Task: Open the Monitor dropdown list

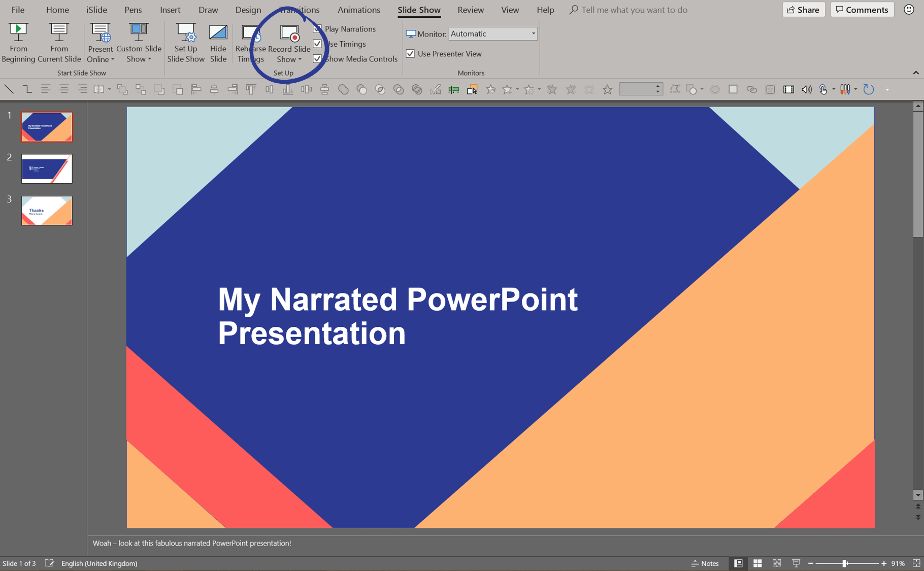Action: coord(533,34)
